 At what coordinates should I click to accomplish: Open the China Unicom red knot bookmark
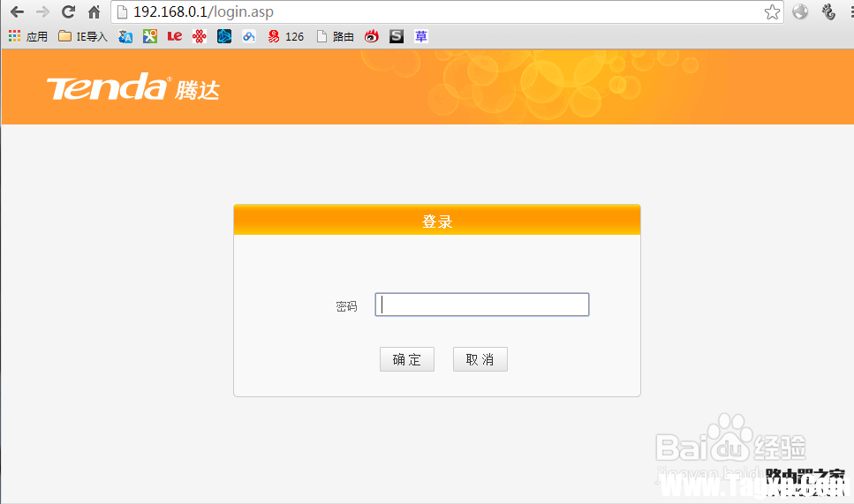[x=200, y=36]
